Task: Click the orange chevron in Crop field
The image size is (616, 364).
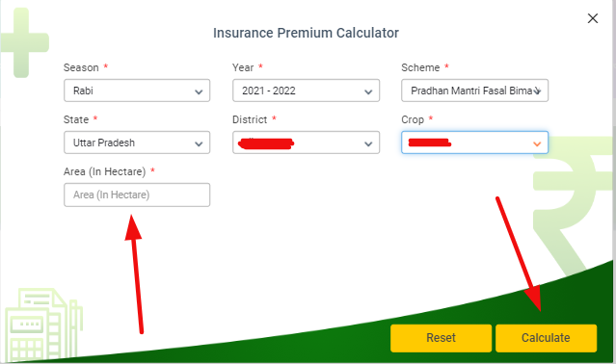Action: click(537, 143)
